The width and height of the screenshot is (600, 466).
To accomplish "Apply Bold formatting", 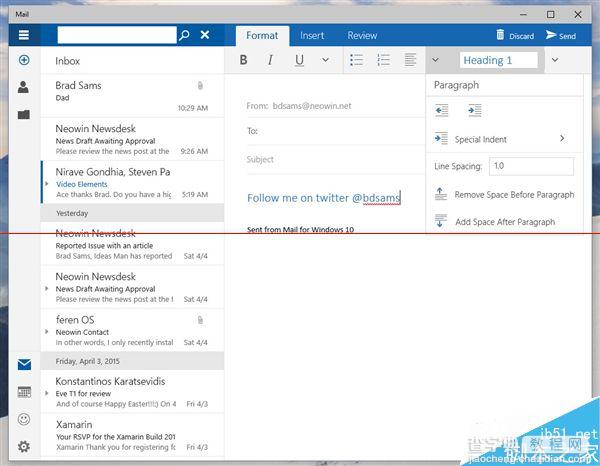I will 243,60.
